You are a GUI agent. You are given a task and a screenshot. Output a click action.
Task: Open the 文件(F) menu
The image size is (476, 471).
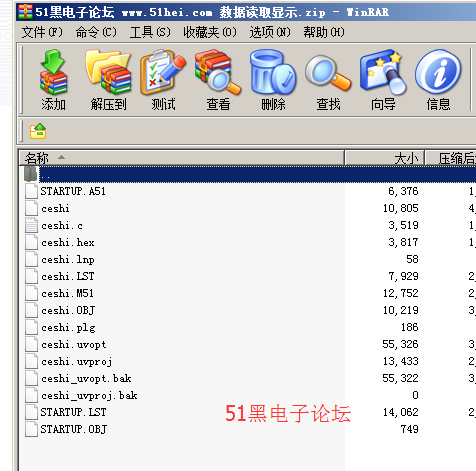coord(42,32)
